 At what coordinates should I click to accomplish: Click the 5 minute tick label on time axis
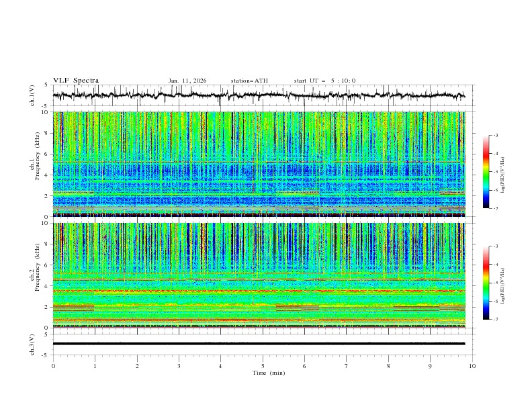click(x=263, y=365)
